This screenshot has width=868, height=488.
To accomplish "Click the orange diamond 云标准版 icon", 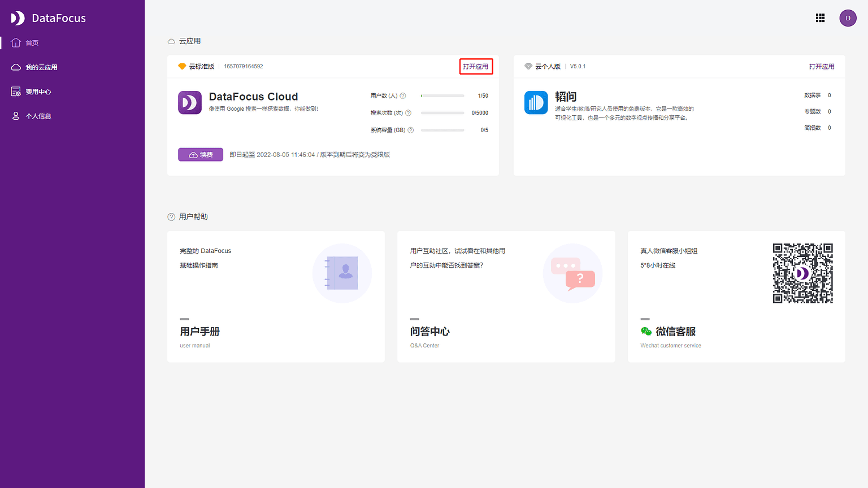I will pyautogui.click(x=182, y=67).
